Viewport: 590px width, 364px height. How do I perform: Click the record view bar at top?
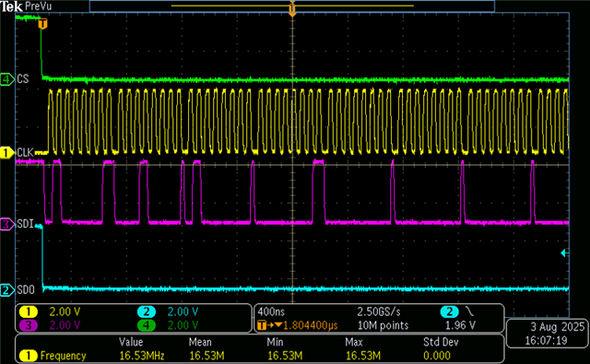(292, 6)
